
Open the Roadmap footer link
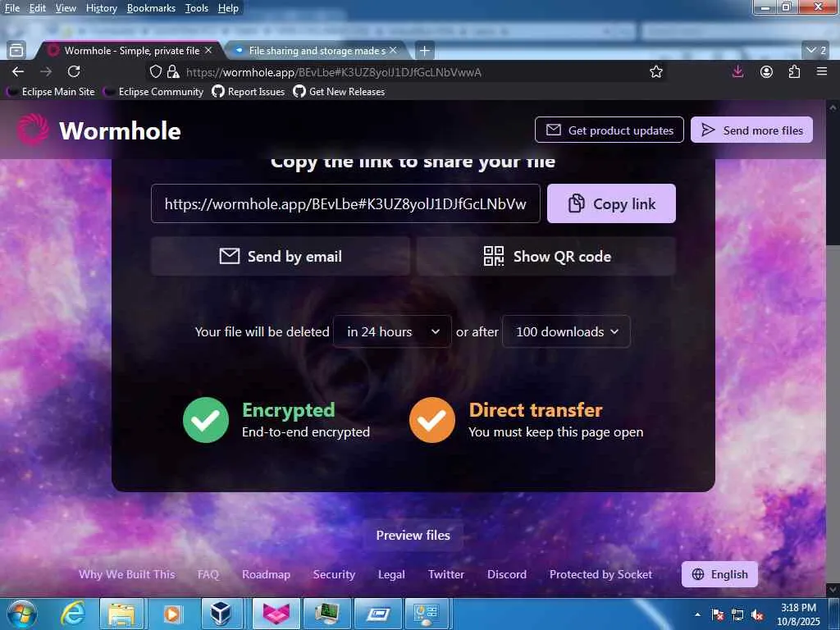point(267,574)
